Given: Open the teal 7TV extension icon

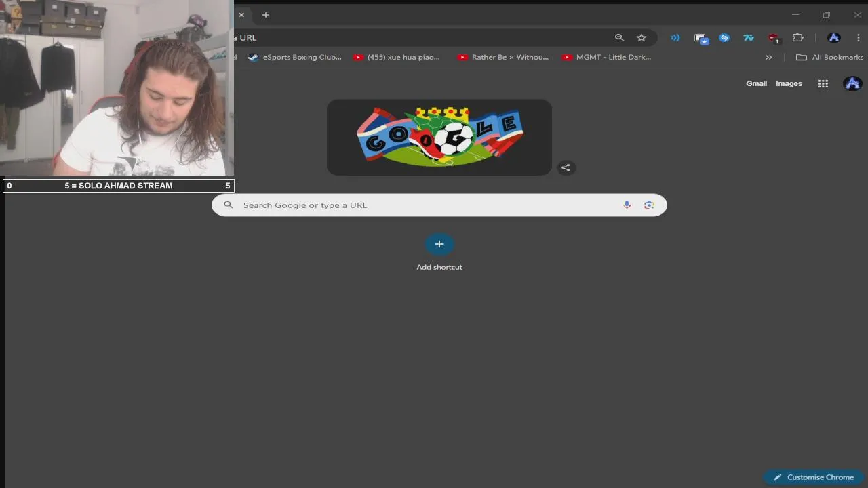Looking at the screenshot, I should pyautogui.click(x=749, y=38).
